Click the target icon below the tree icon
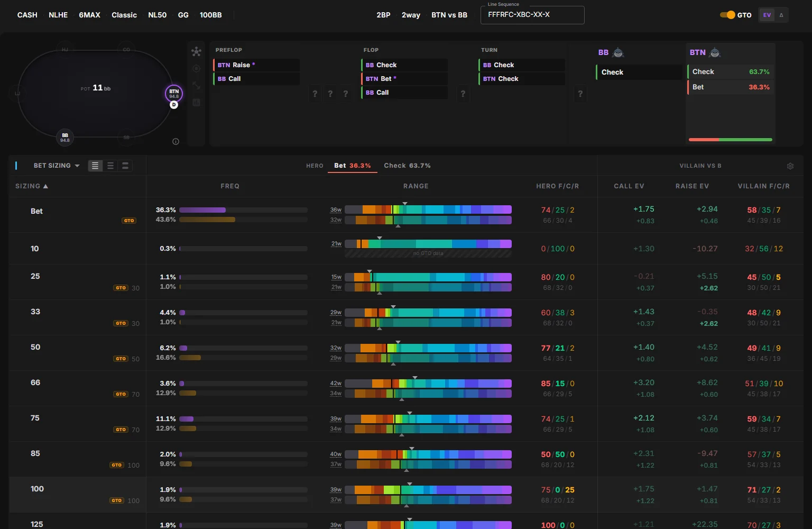The height and width of the screenshot is (529, 812). pos(196,68)
